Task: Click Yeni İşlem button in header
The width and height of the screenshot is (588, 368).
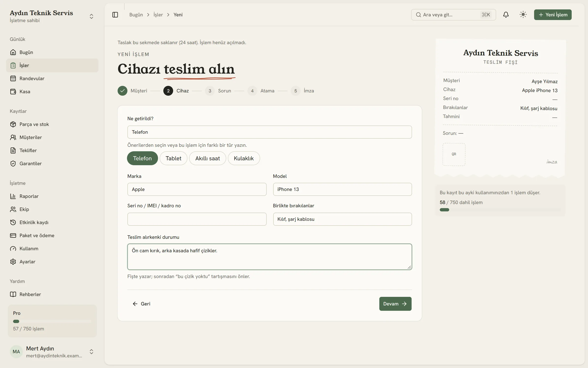Action: tap(553, 15)
